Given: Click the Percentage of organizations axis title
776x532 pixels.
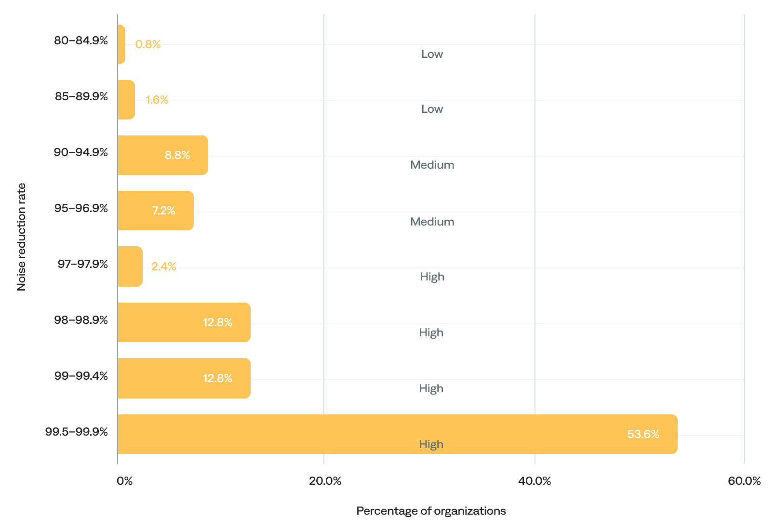Looking at the screenshot, I should click(431, 511).
